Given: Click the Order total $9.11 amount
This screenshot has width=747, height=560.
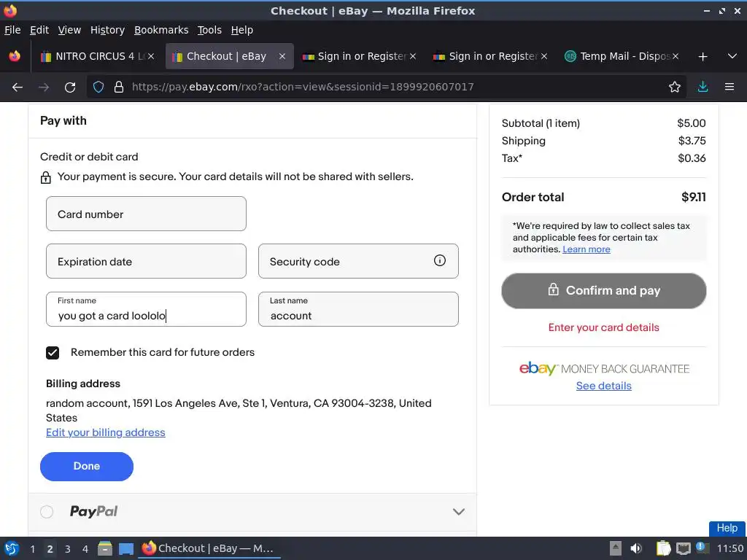Looking at the screenshot, I should coord(693,197).
